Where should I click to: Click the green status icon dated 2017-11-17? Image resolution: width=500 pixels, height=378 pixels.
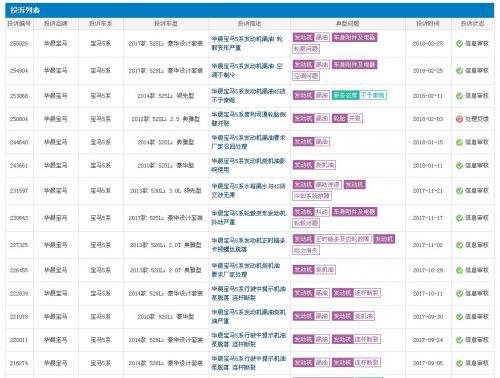pos(459,218)
